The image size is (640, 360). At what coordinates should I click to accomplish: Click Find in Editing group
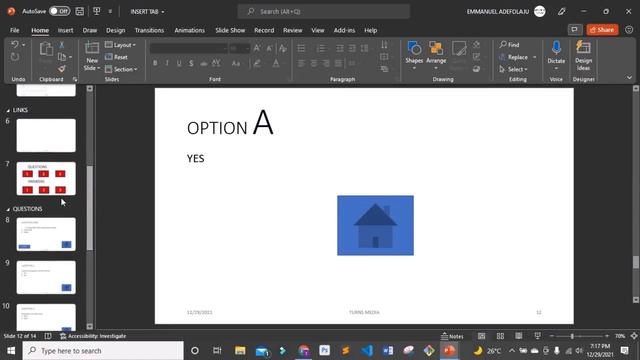pos(509,44)
